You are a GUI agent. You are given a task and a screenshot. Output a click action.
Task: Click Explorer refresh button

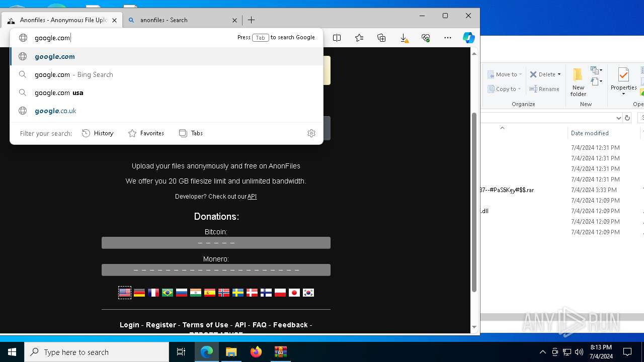click(x=627, y=118)
